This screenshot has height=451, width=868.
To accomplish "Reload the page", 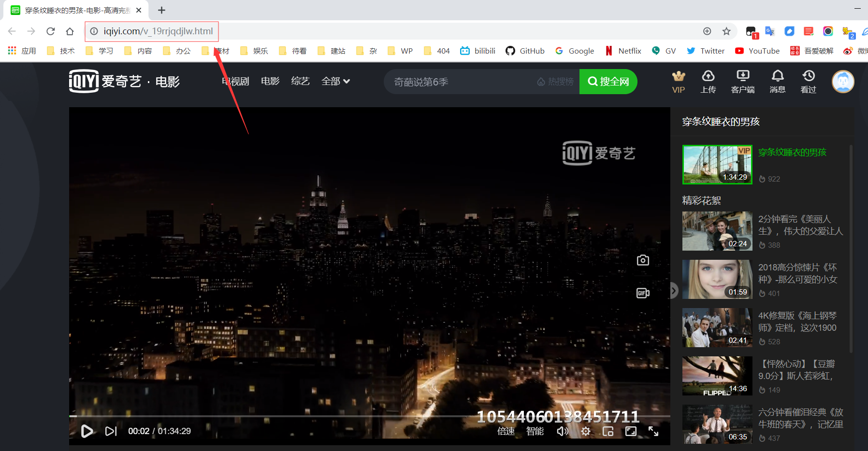I will coord(50,31).
